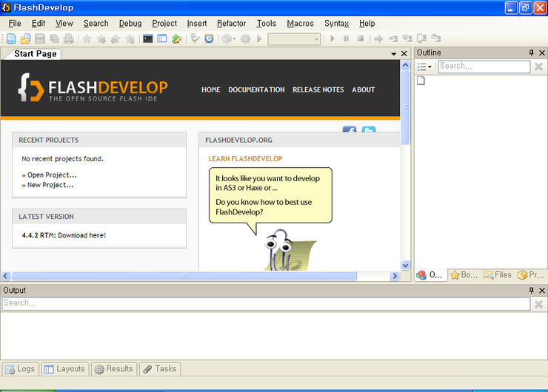Click the FlashDevelop logo on Start Page

click(93, 89)
